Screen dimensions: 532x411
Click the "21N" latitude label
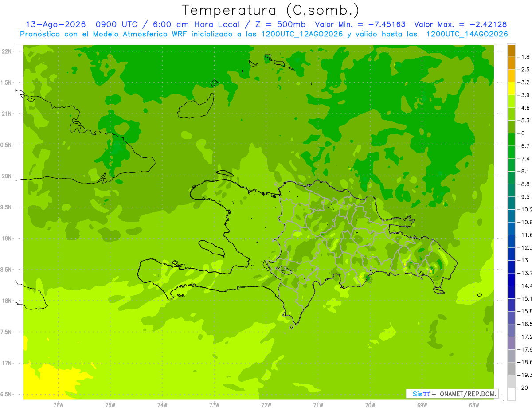pyautogui.click(x=7, y=114)
